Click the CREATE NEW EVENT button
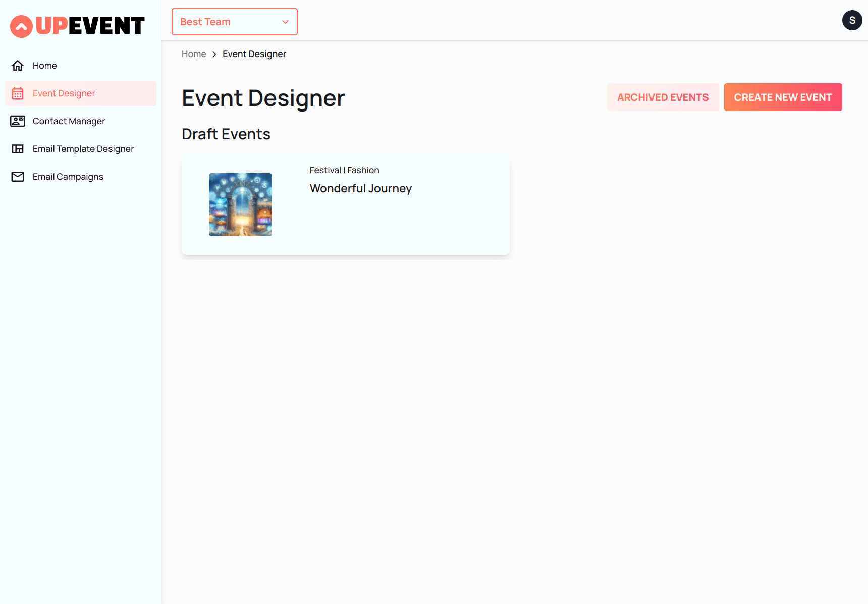 [783, 97]
